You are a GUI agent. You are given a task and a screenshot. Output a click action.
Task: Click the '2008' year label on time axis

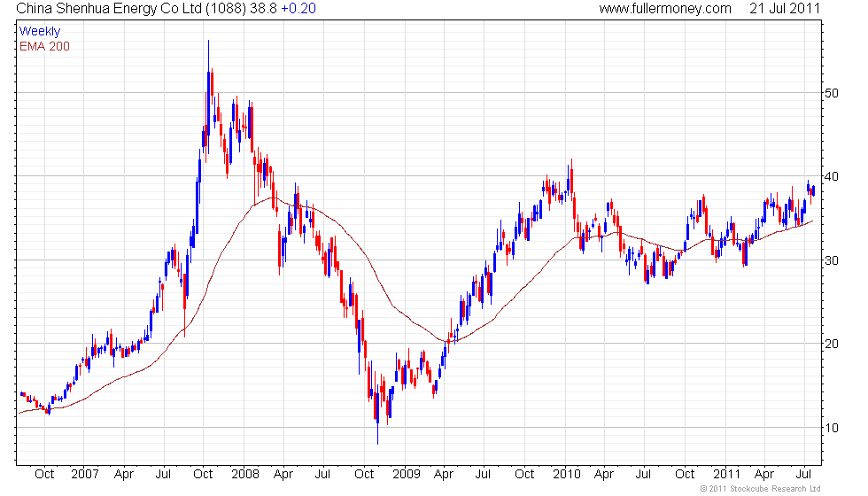(x=245, y=475)
